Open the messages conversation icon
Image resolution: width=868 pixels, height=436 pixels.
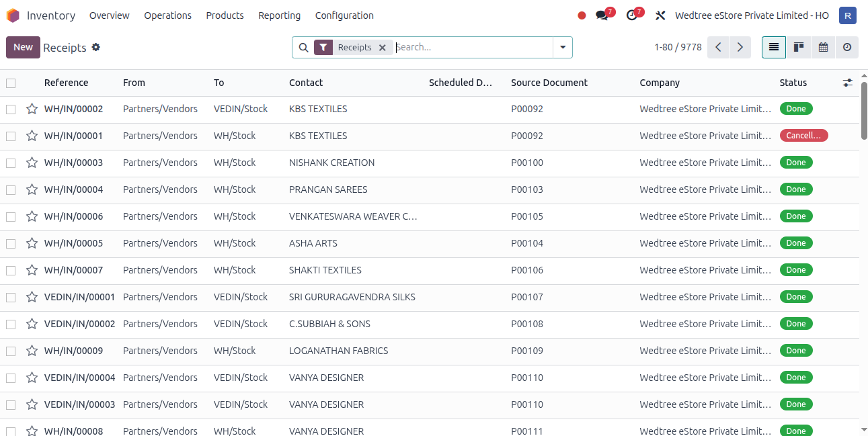(602, 15)
